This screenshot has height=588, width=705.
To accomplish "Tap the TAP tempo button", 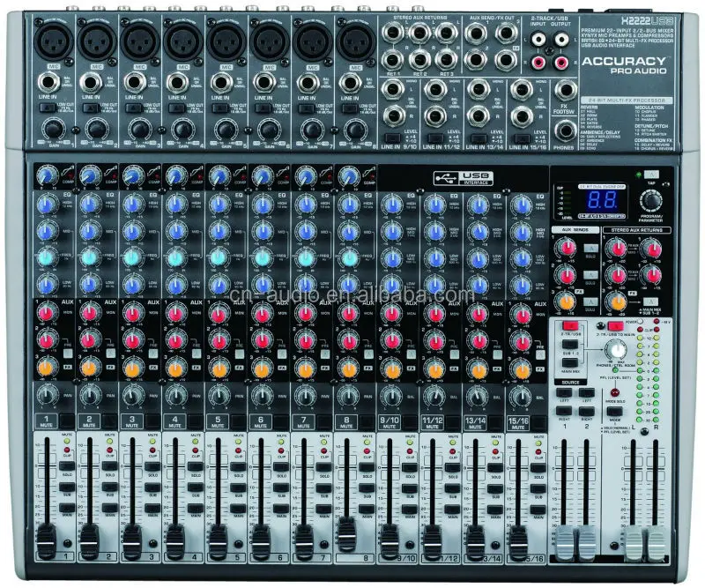I will point(651,175).
